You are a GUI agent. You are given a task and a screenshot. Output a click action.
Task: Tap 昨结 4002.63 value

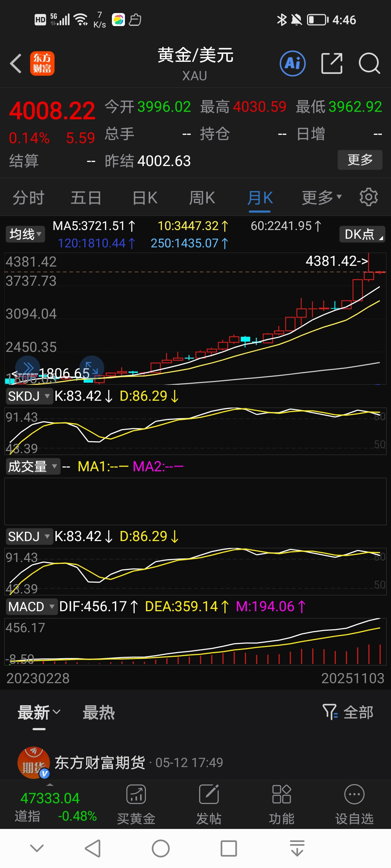[164, 161]
